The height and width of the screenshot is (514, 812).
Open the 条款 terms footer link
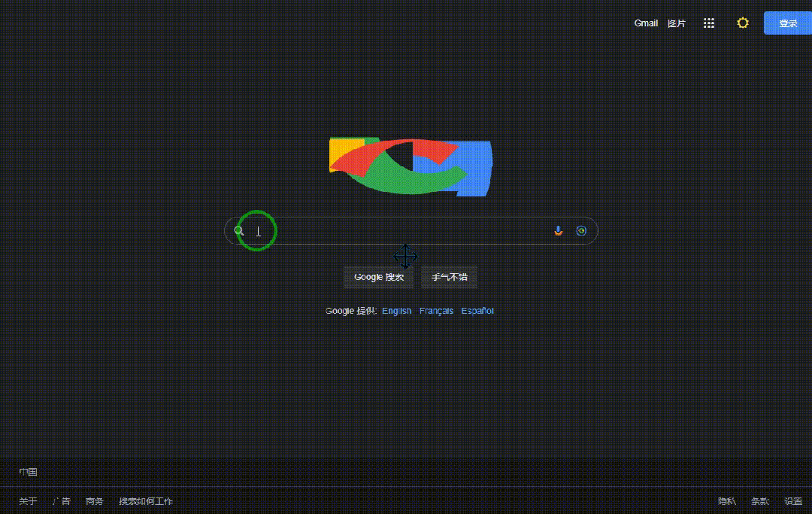(x=759, y=501)
